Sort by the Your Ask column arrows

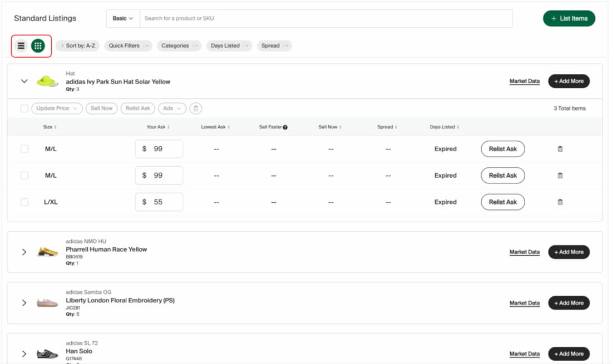click(169, 127)
